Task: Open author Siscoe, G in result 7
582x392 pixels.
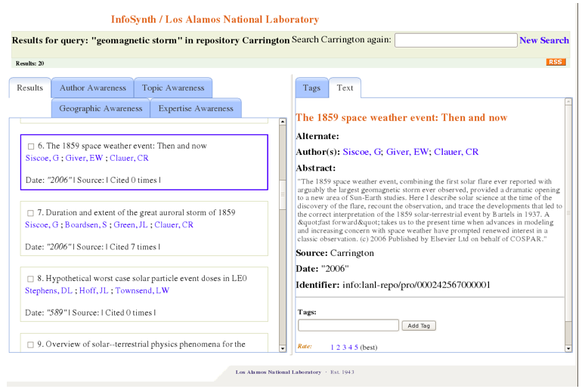Action: tap(42, 225)
